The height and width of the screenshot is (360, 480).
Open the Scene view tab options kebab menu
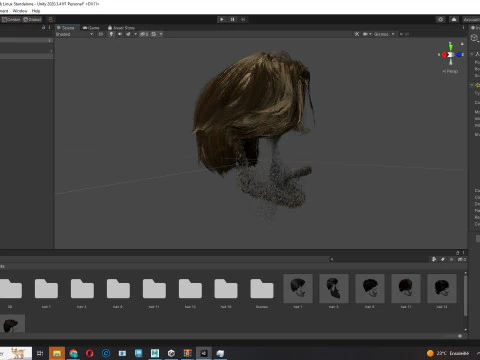point(463,28)
